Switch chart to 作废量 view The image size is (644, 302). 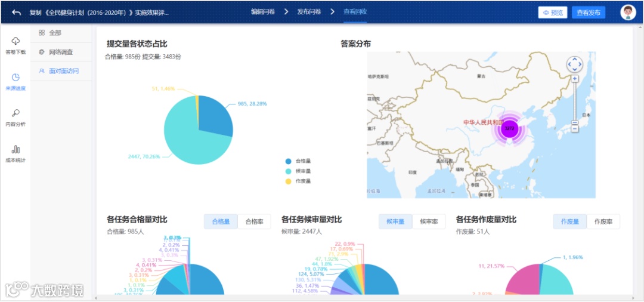(x=570, y=221)
